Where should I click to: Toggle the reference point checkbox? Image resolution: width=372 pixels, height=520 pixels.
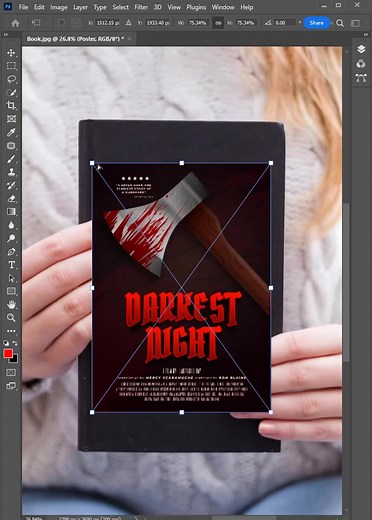click(x=61, y=23)
